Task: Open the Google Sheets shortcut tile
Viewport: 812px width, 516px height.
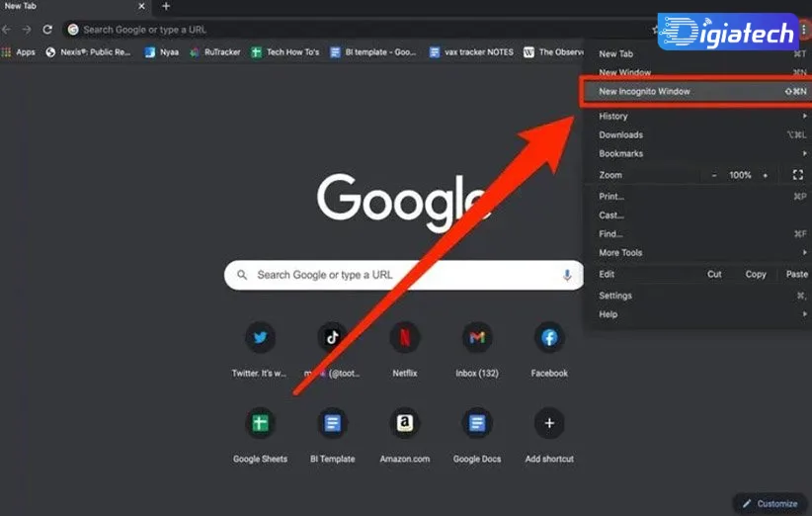Action: point(260,423)
